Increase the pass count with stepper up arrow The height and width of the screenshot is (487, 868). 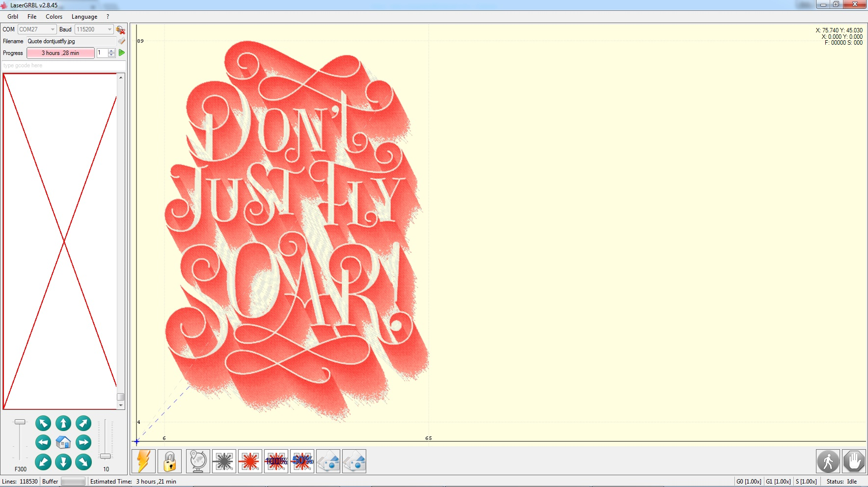(x=111, y=51)
